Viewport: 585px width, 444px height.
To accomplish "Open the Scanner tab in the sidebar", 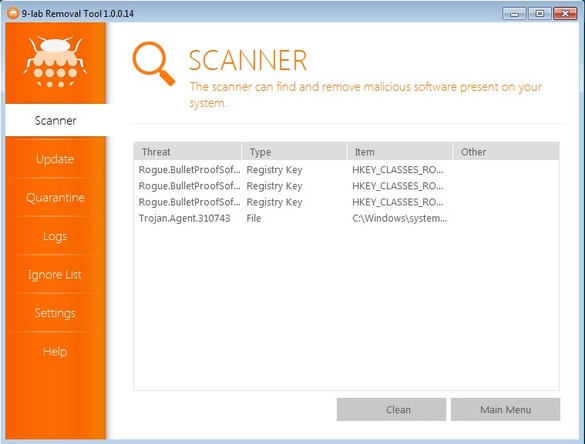I will (56, 120).
